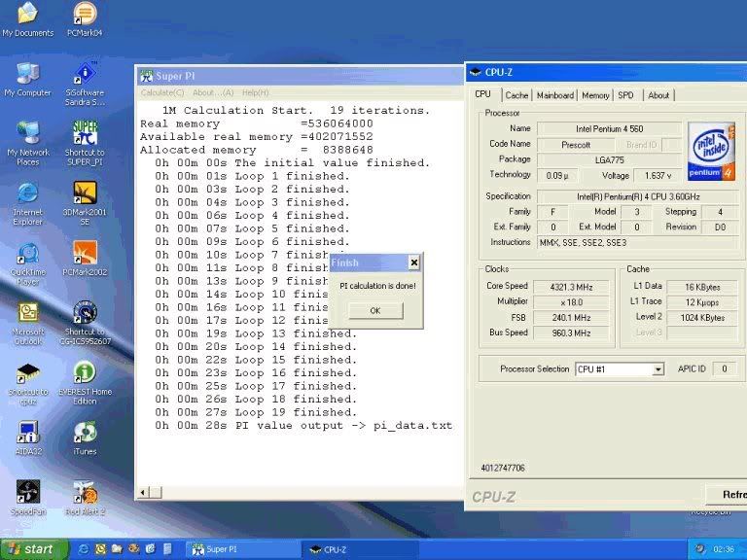Viewport: 747px width, 560px height.
Task: Launch the Shortcut to SUPER_PI icon
Action: click(x=85, y=144)
